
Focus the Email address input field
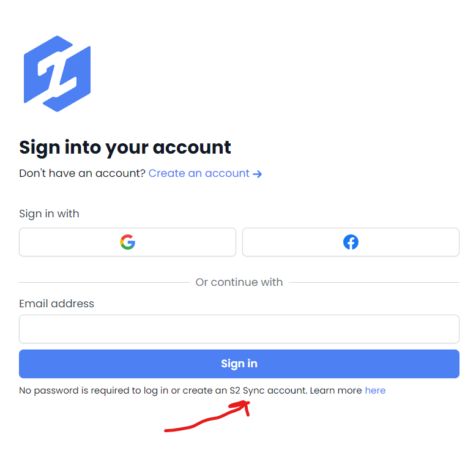(239, 329)
